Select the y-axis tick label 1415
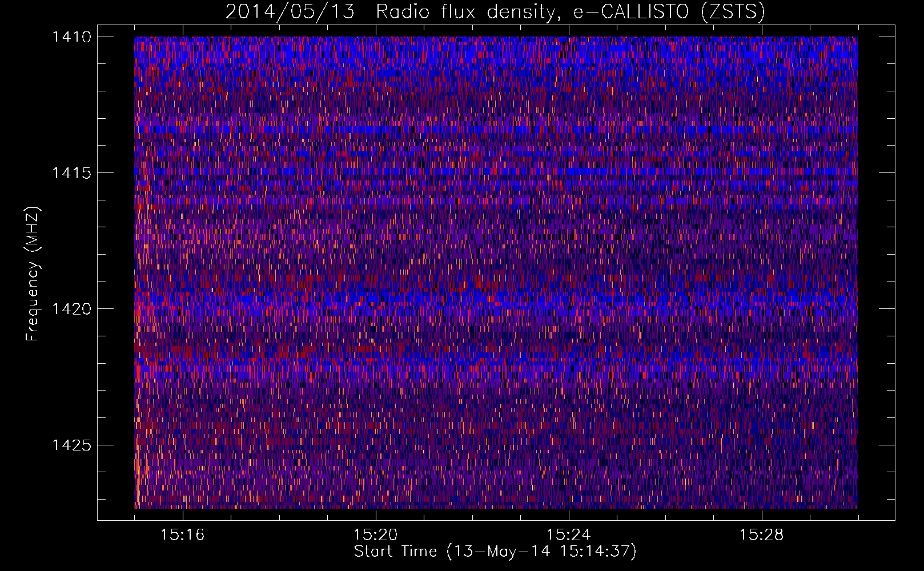 tap(71, 173)
